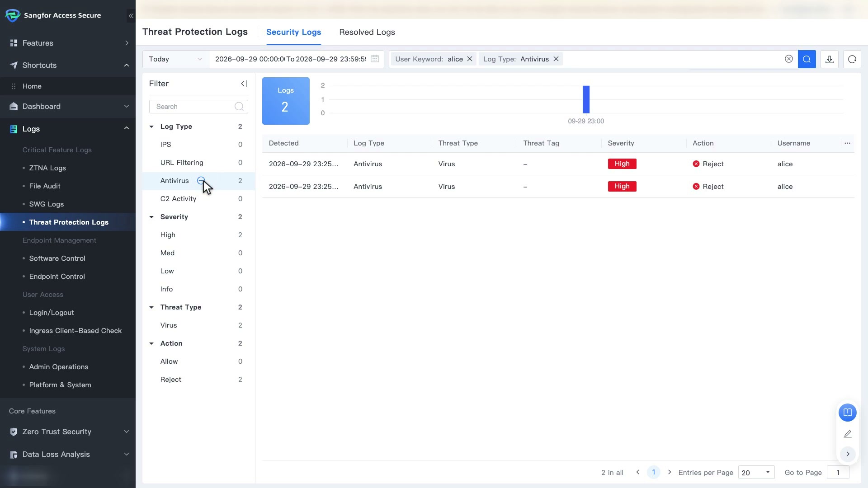Exclude Antivirus using the minus icon
The height and width of the screenshot is (488, 868).
201,180
